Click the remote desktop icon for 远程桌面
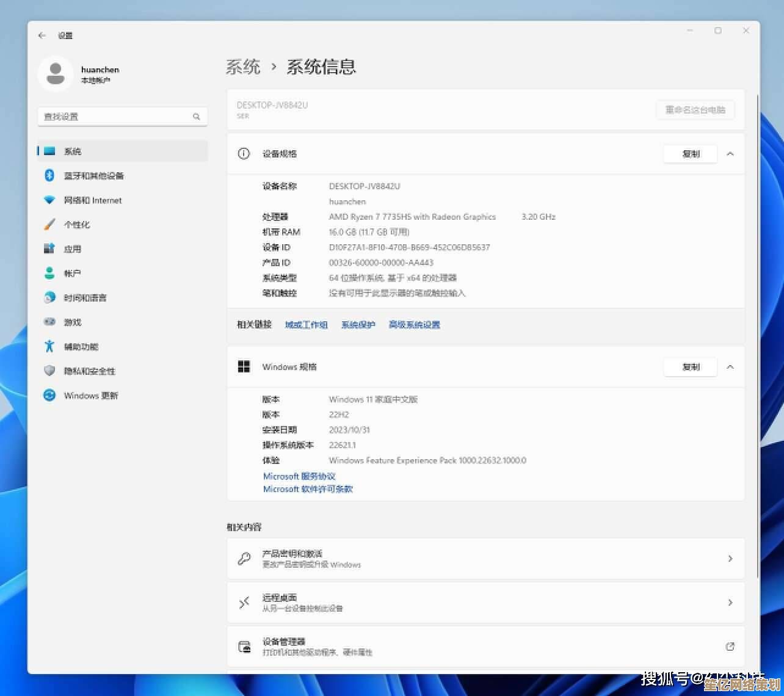The width and height of the screenshot is (784, 696). click(244, 603)
